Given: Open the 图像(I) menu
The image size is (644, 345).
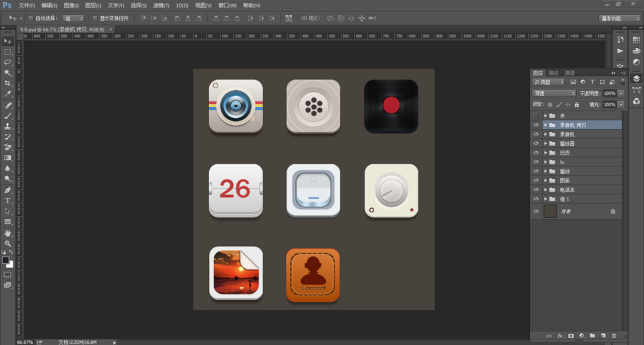Looking at the screenshot, I should (71, 6).
